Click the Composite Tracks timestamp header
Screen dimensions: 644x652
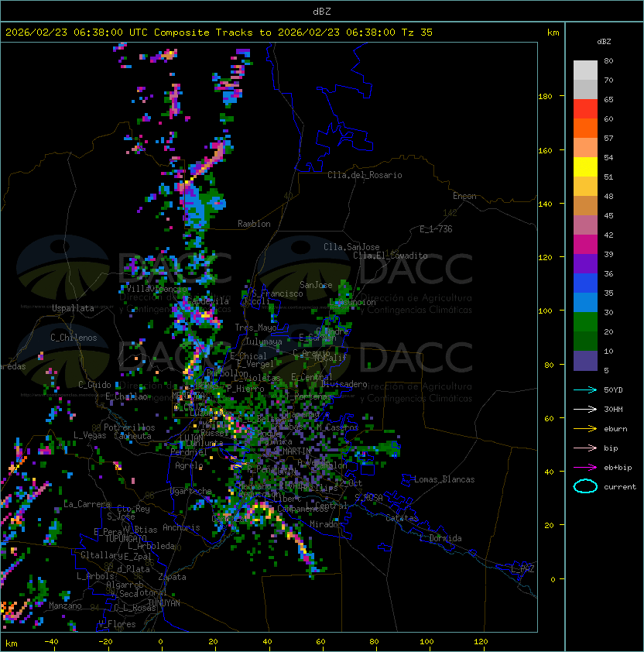coord(219,33)
